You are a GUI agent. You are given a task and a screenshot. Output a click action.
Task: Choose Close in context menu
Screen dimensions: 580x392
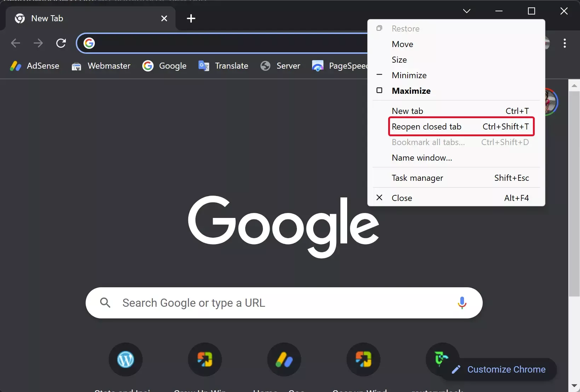pyautogui.click(x=456, y=198)
